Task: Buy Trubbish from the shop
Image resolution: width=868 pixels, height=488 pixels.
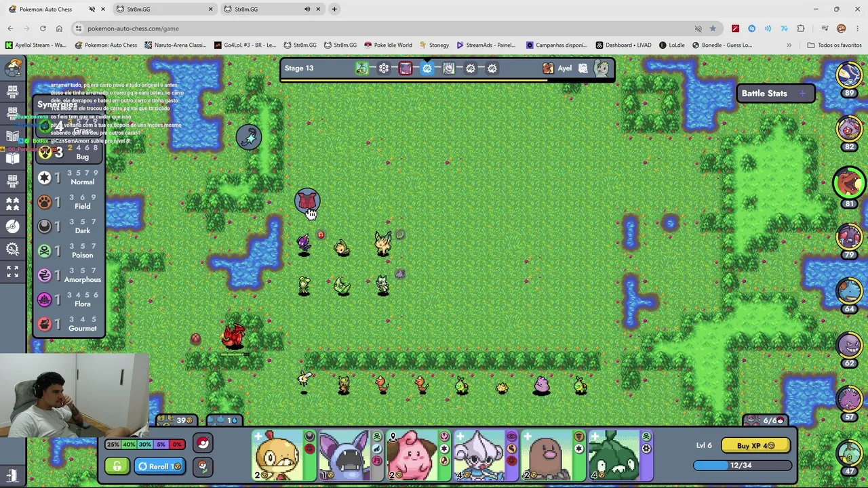Action: tap(620, 455)
